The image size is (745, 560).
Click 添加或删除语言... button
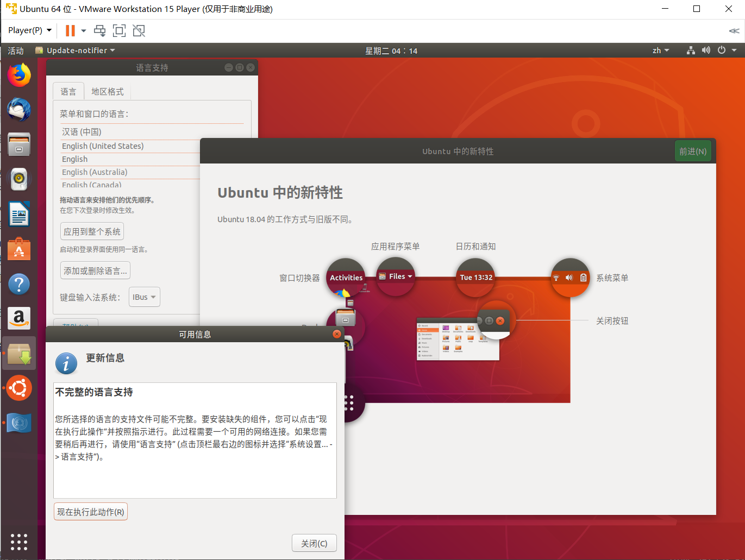click(x=95, y=270)
